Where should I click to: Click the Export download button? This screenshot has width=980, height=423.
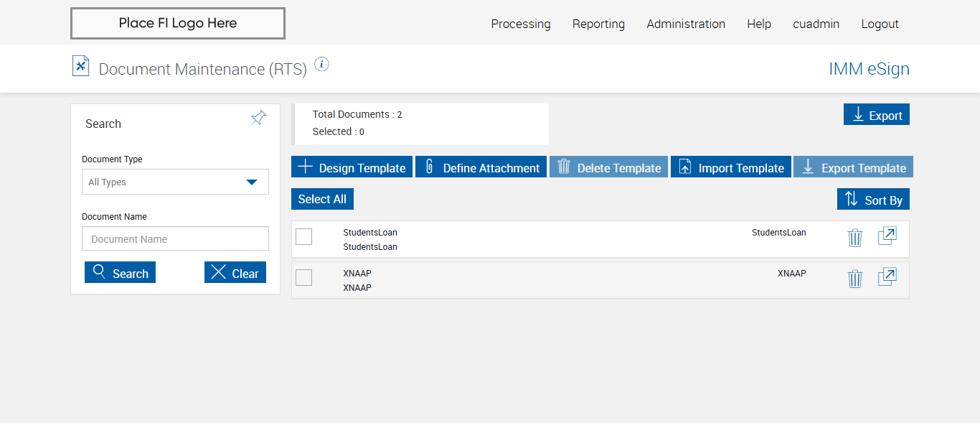coord(876,115)
